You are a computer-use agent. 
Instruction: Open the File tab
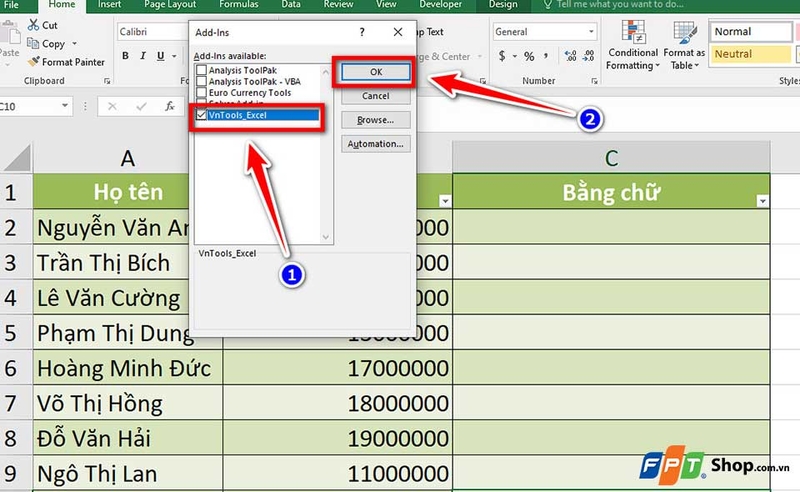11,5
